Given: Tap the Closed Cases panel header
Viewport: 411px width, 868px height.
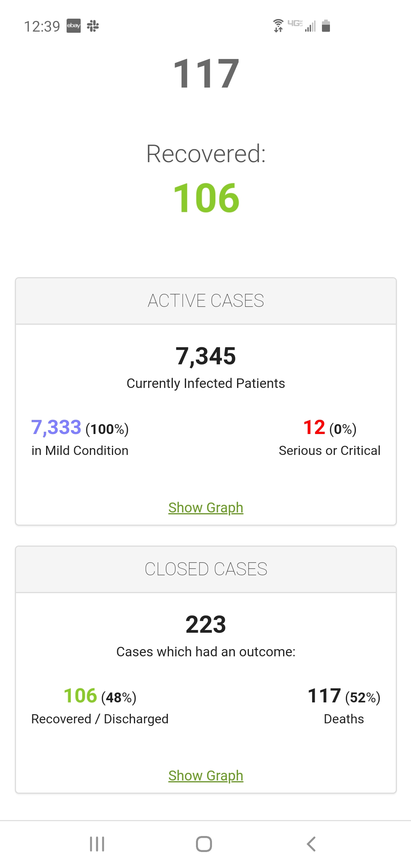Looking at the screenshot, I should (x=206, y=569).
